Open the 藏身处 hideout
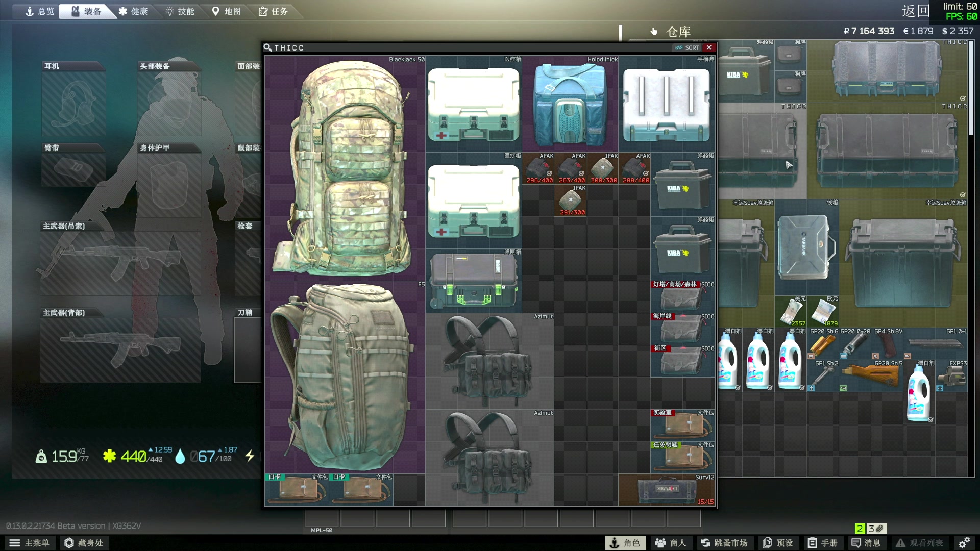Screen dimensions: 980x551 84,543
